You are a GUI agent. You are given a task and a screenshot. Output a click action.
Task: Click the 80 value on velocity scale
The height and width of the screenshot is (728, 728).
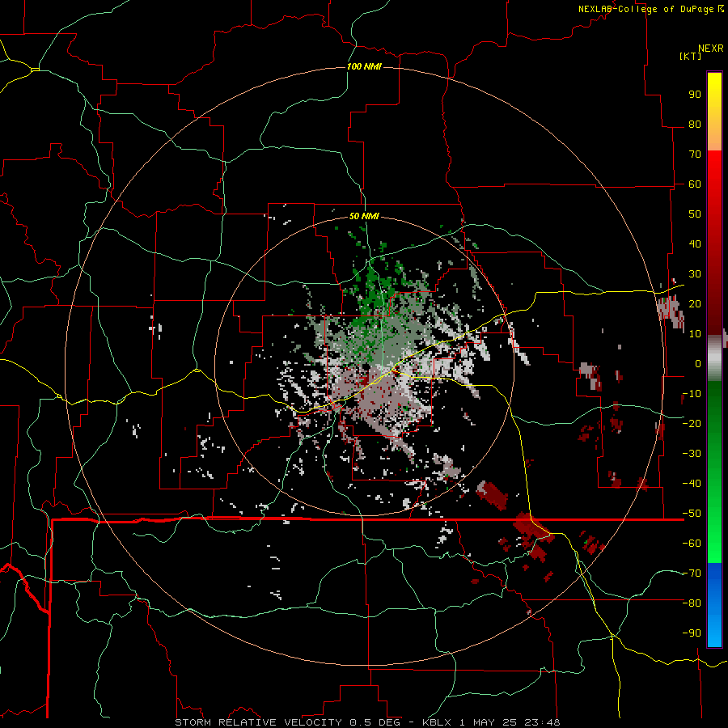point(695,124)
